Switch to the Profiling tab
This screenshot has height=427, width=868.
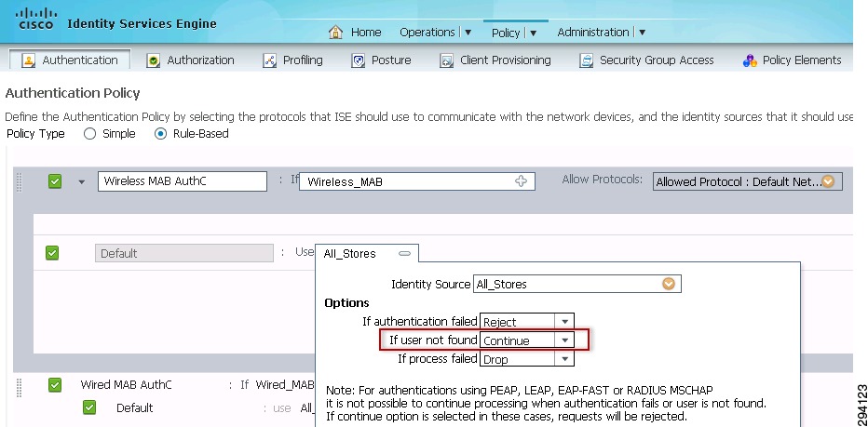point(292,60)
